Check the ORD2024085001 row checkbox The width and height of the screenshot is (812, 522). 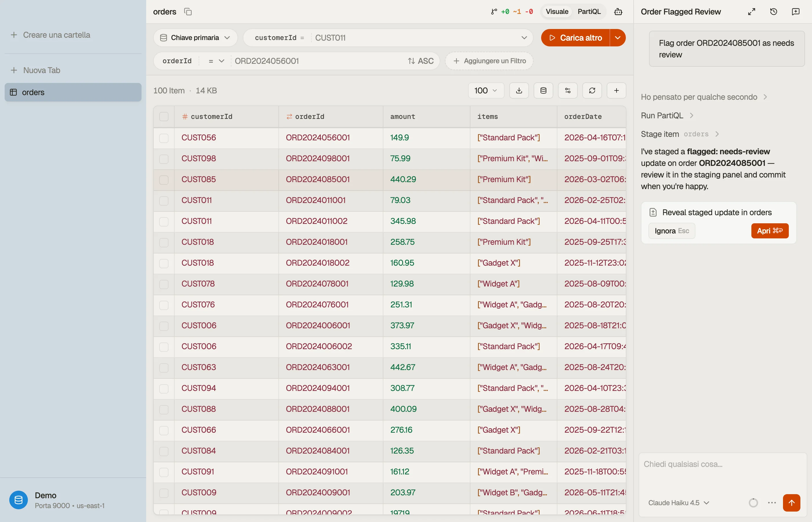click(164, 180)
